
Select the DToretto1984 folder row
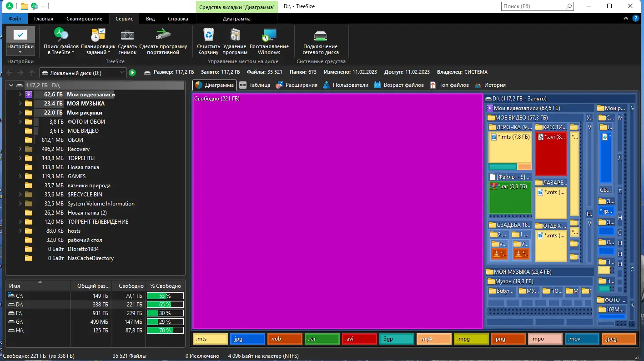pos(95,249)
